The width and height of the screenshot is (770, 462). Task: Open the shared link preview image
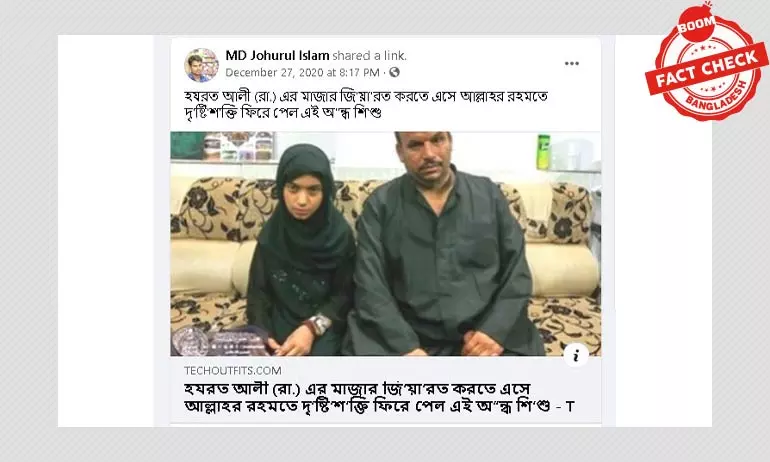point(385,244)
